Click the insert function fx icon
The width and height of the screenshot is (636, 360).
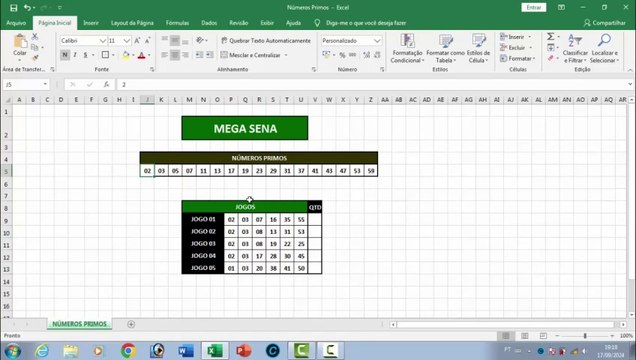click(x=106, y=84)
